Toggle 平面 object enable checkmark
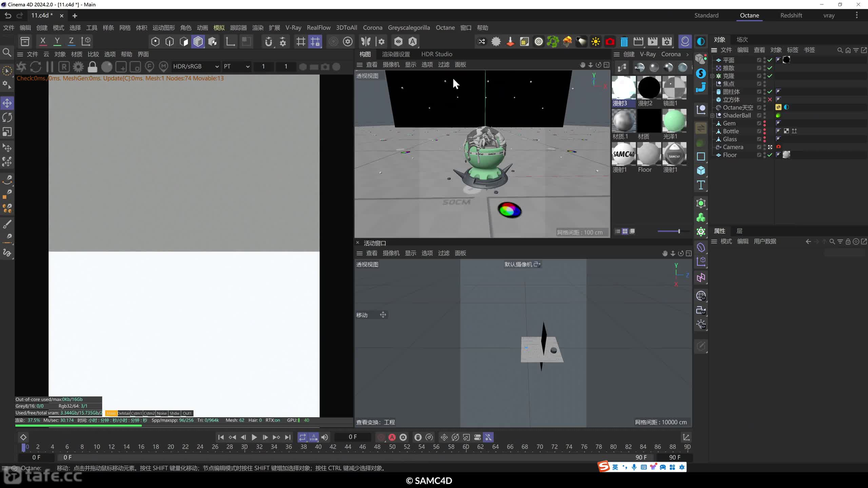The height and width of the screenshot is (488, 868). [x=770, y=60]
